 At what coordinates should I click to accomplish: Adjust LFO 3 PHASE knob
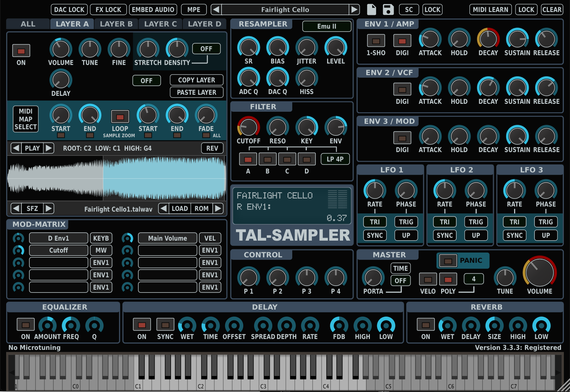(546, 190)
